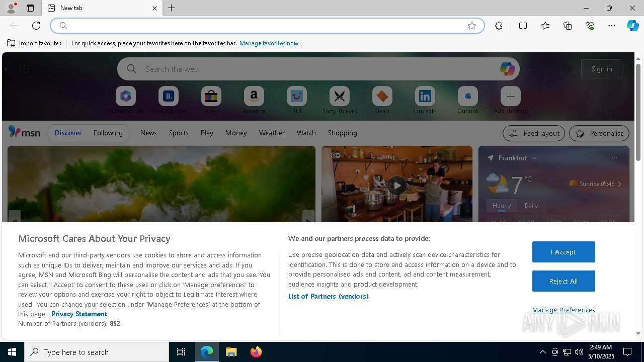Open Microsoft 365 shortcut

point(126,100)
